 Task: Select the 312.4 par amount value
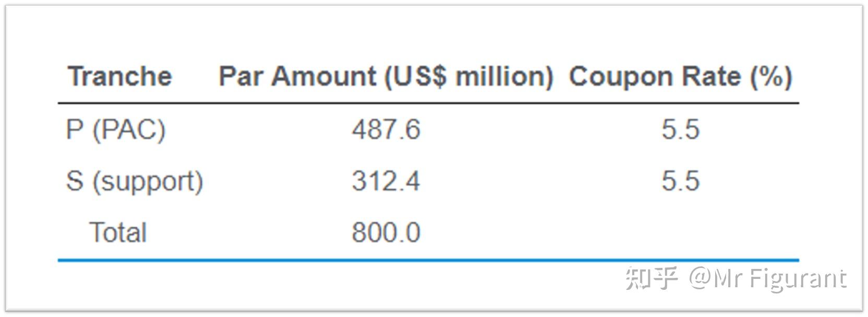tap(386, 181)
